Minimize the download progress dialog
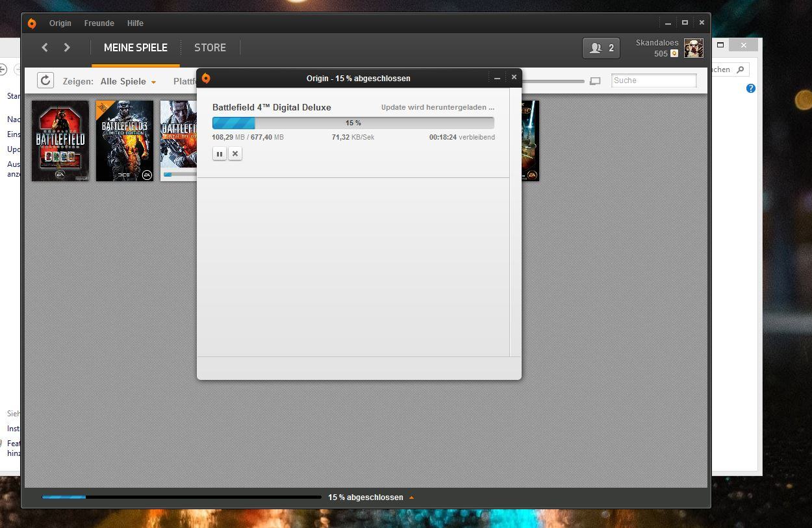This screenshot has width=812, height=528. coord(497,78)
